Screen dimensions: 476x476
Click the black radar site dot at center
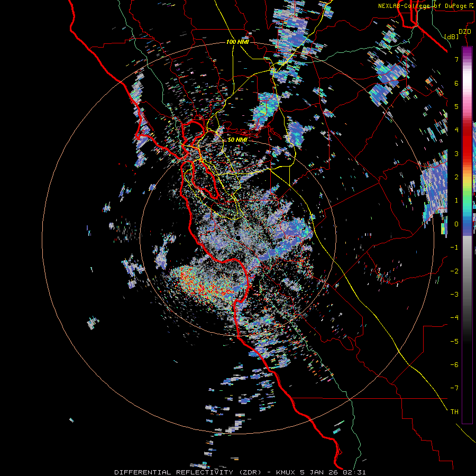tap(238, 237)
